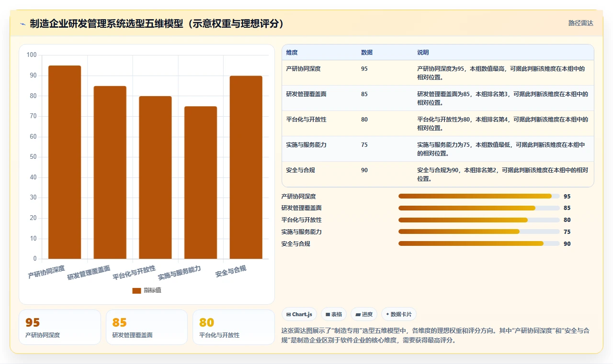Select the 进度 tag
The width and height of the screenshot is (613, 364).
(364, 314)
